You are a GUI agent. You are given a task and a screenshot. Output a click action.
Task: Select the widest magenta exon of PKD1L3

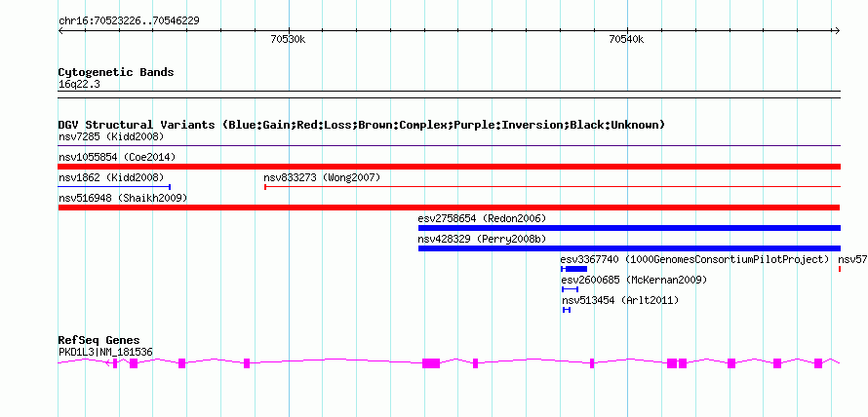[x=431, y=362]
